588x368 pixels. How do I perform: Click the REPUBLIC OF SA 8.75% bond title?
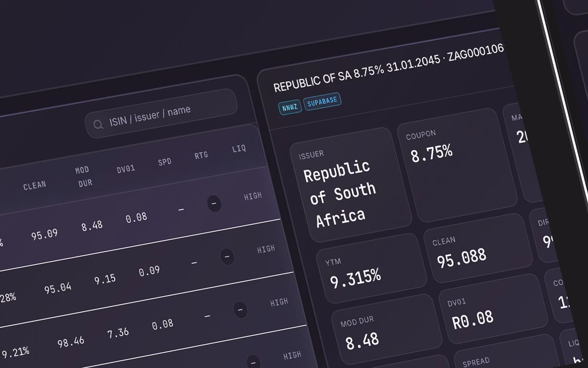point(356,73)
